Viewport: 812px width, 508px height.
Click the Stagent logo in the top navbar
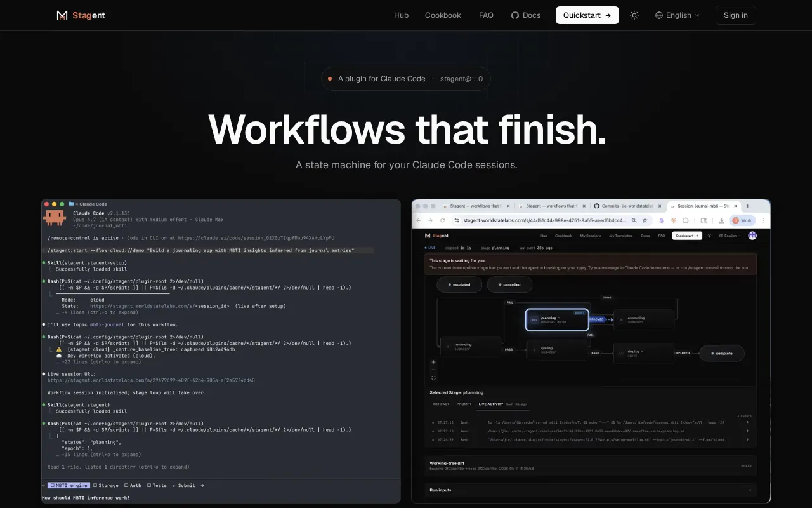[81, 15]
